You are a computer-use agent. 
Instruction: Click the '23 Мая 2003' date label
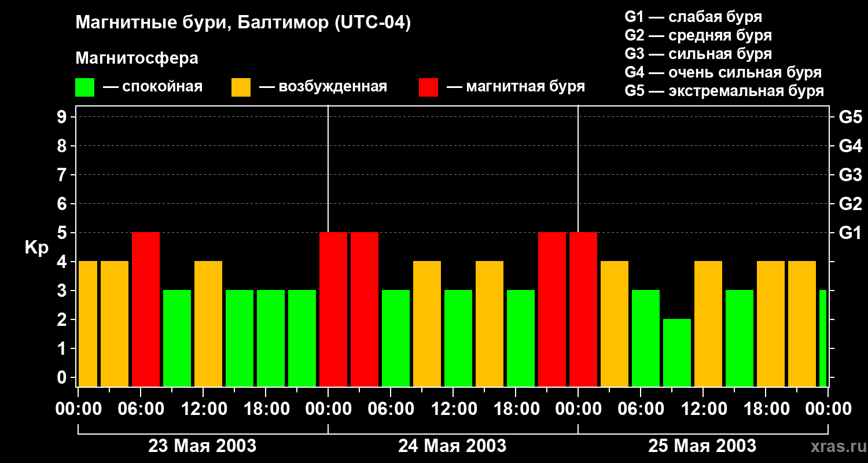pyautogui.click(x=202, y=446)
